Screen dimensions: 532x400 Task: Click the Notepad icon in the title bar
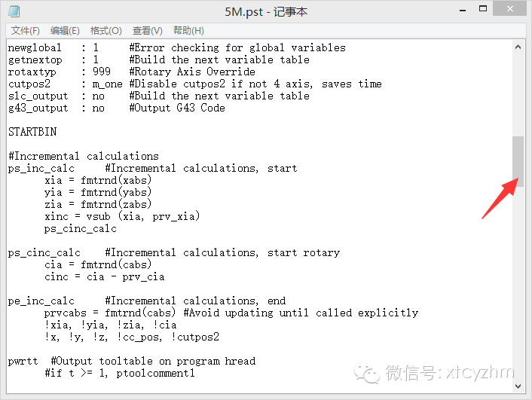14,11
